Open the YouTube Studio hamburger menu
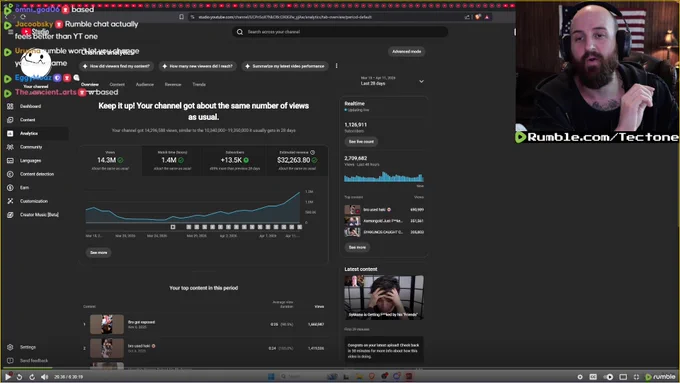Viewport: 680px width, 383px height. tap(11, 32)
